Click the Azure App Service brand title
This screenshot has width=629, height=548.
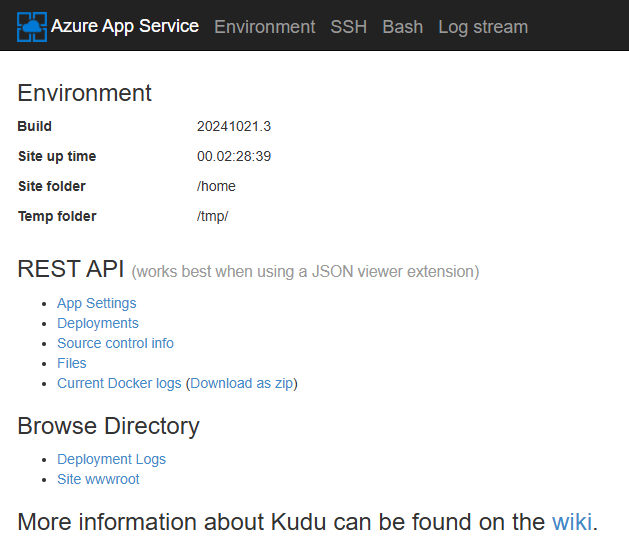pos(125,26)
